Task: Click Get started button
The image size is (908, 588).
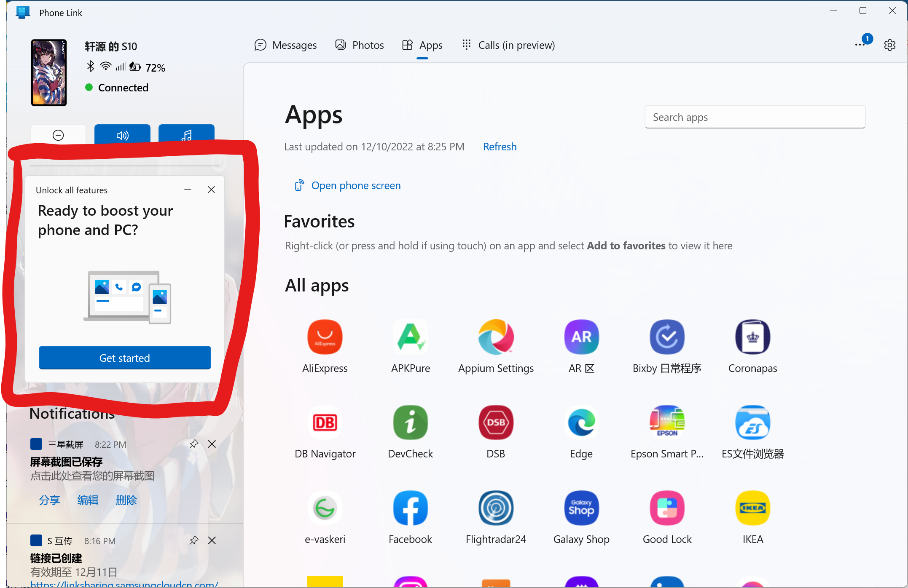Action: (125, 358)
